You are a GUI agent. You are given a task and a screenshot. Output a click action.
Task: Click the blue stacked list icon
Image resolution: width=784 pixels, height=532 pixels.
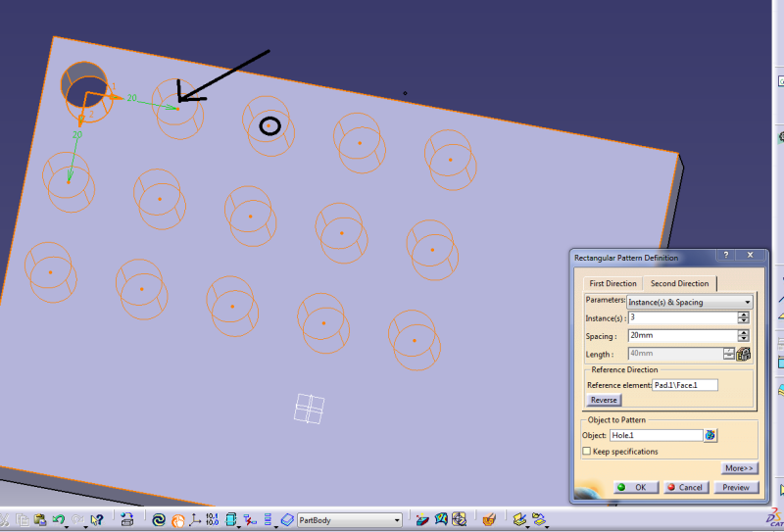pyautogui.click(x=268, y=519)
